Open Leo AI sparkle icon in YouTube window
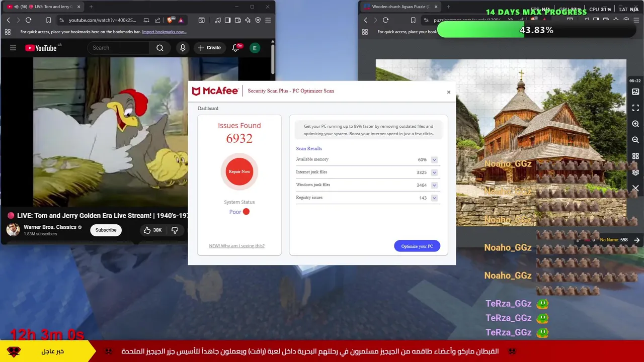Viewport: 644px width, 362px height. click(x=248, y=20)
